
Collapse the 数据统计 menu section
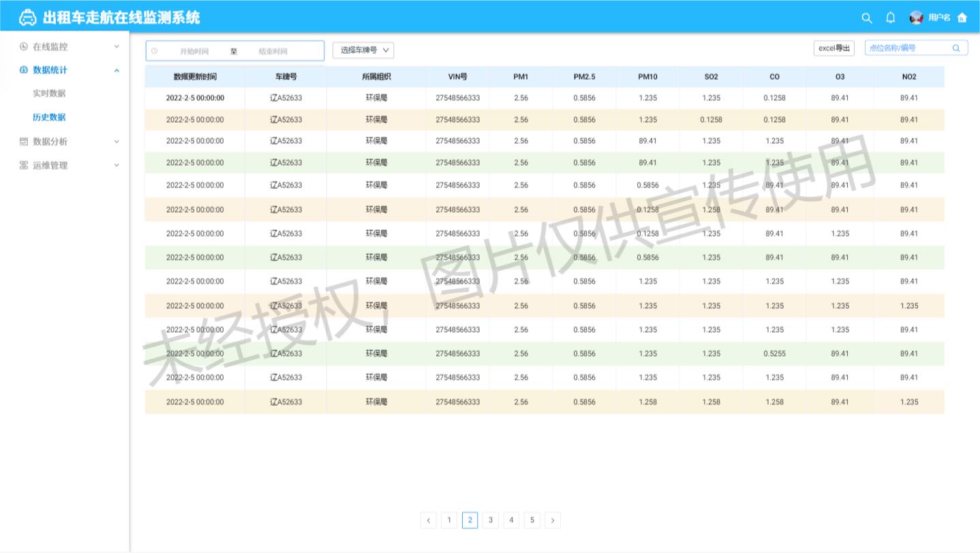(117, 70)
